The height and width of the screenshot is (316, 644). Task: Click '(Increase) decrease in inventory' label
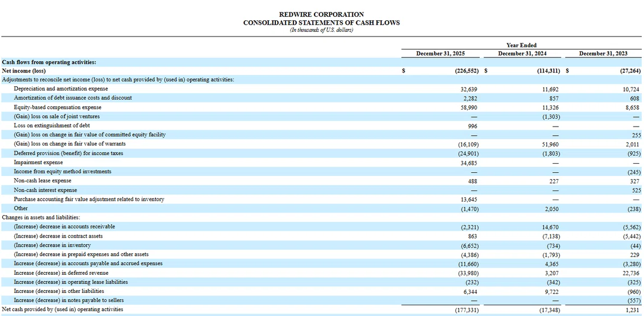click(x=52, y=245)
